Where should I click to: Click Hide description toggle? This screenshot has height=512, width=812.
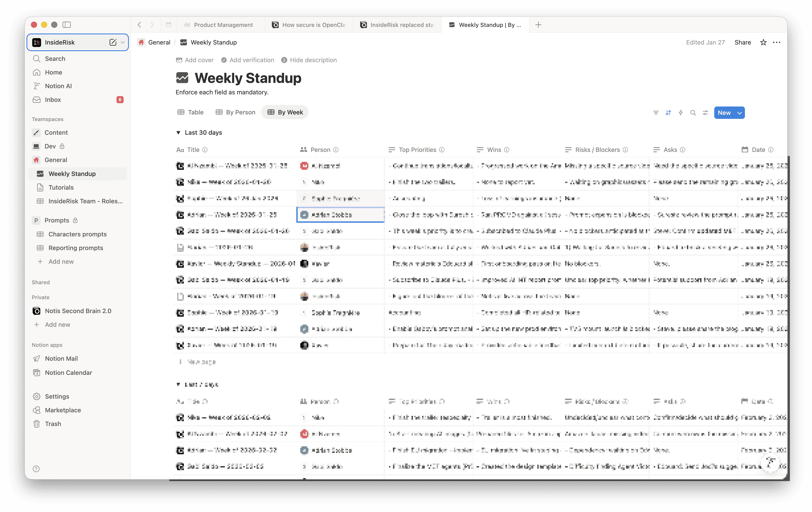308,60
